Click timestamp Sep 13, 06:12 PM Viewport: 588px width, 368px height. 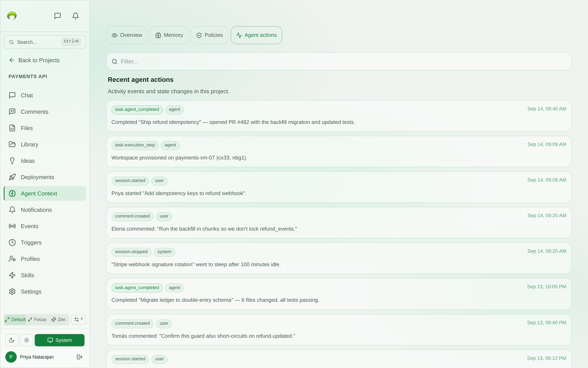pyautogui.click(x=547, y=358)
